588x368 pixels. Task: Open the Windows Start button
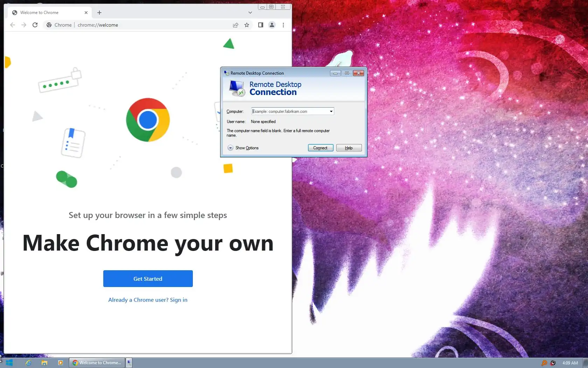coord(9,363)
